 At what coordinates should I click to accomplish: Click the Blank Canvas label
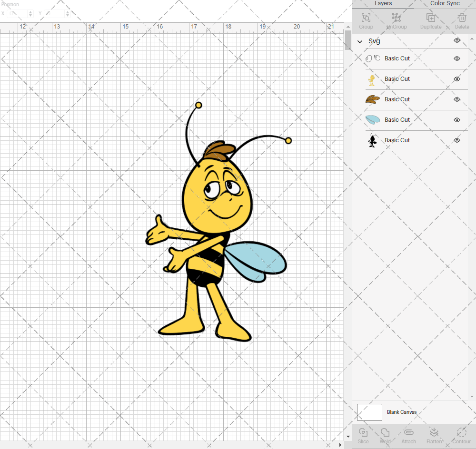[x=402, y=412]
